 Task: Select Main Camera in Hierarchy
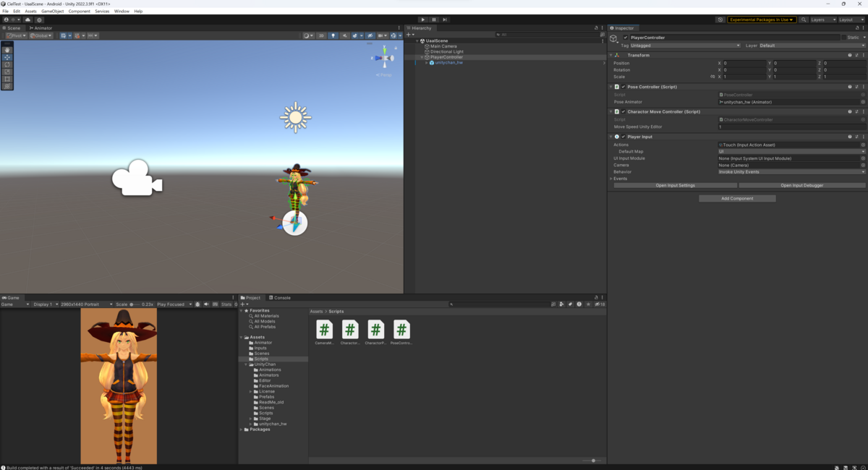click(443, 46)
